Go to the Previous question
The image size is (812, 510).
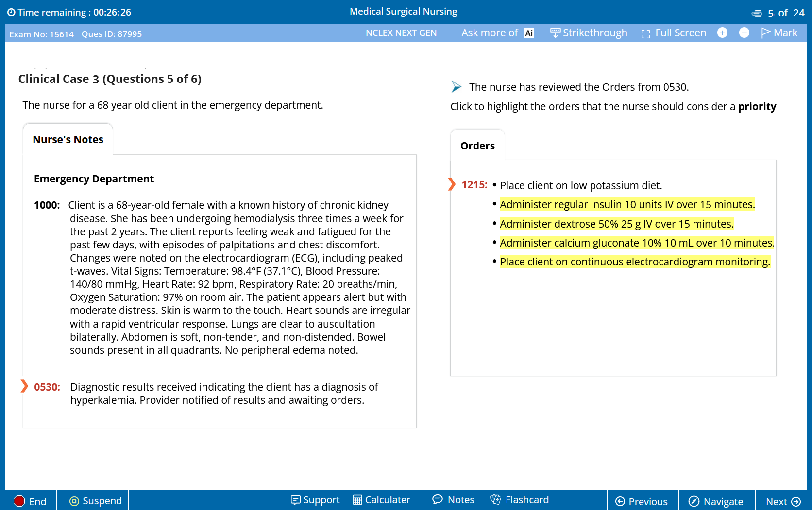642,501
